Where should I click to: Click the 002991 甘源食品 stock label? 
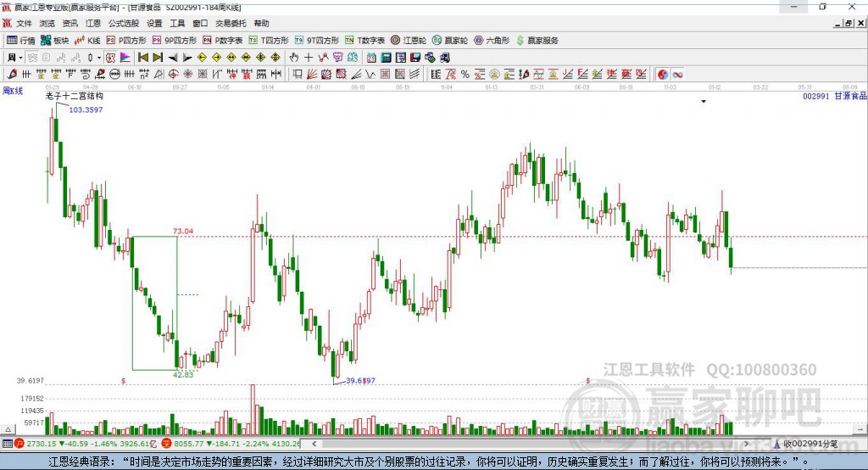tap(835, 96)
